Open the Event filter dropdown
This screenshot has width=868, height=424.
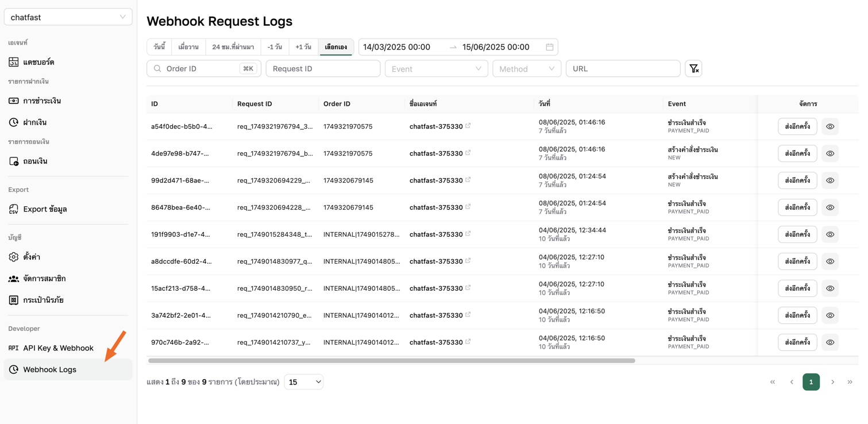[x=436, y=68]
